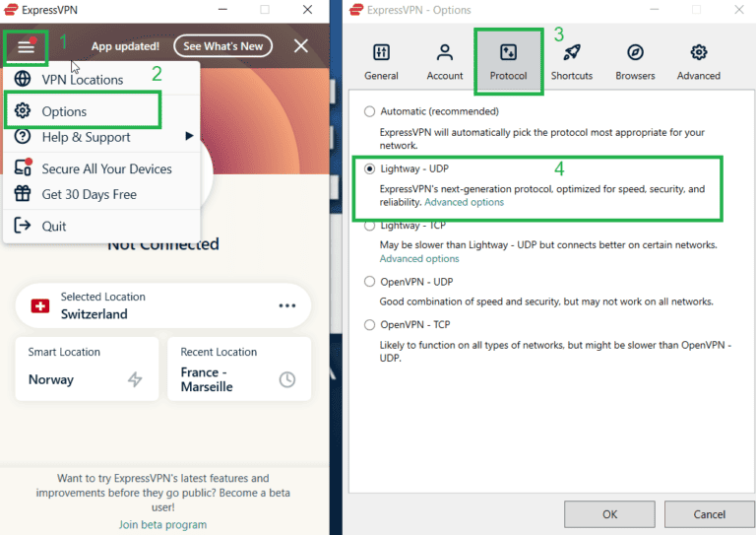
Task: Click the lightning bolt Smart Location icon
Action: point(135,379)
